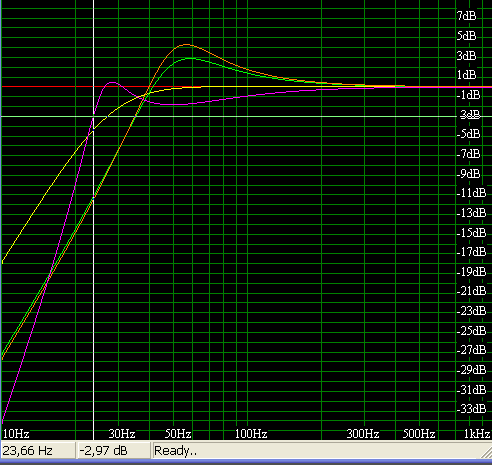Click the -15dB scale label
The width and height of the screenshot is (492, 465).
point(471,232)
